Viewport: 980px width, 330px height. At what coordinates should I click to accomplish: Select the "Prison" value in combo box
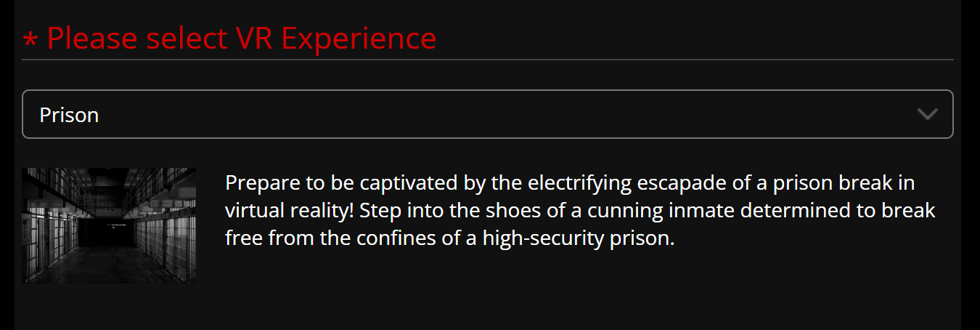pos(69,115)
